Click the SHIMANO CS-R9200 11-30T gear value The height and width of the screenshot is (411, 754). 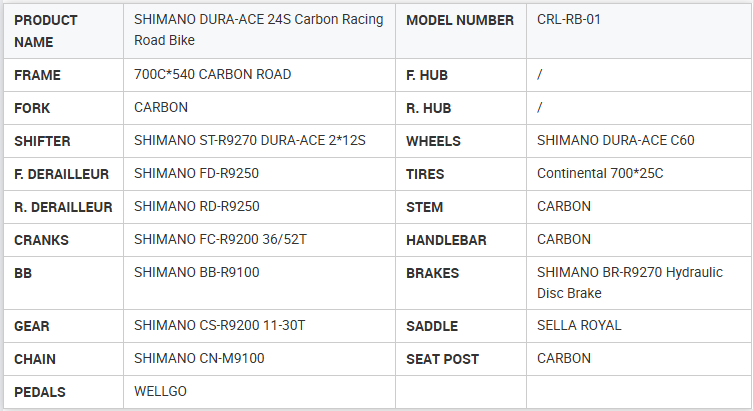click(219, 326)
